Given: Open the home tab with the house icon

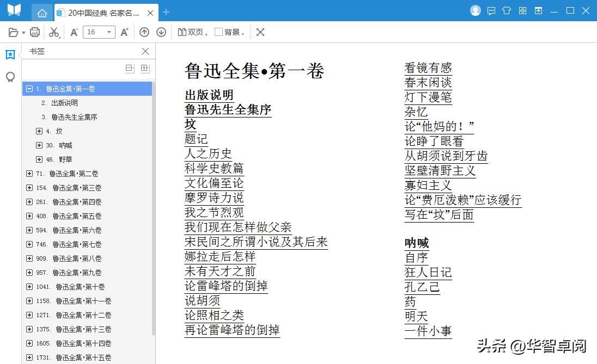Looking at the screenshot, I should [x=42, y=12].
